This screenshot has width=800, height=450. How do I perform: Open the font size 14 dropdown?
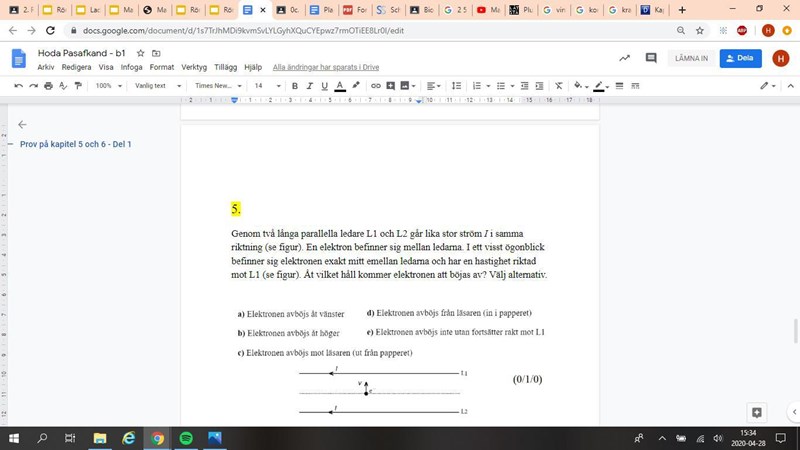pos(266,86)
